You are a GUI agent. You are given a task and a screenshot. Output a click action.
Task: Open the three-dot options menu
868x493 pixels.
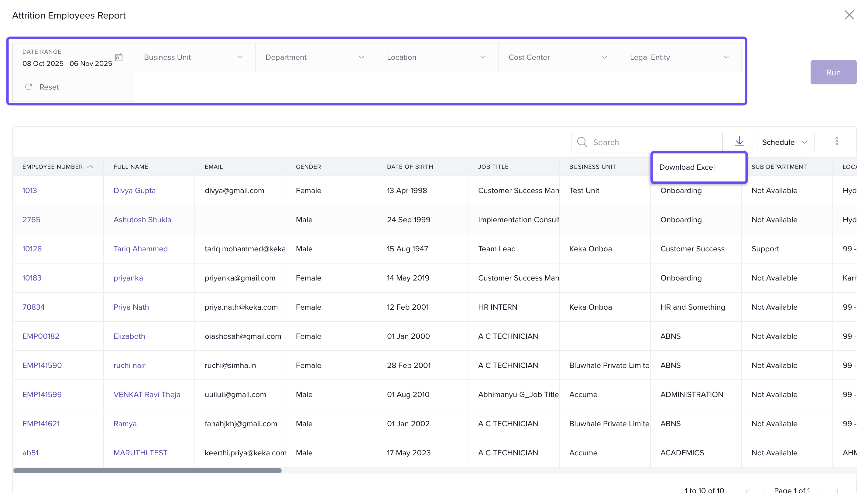coord(836,141)
